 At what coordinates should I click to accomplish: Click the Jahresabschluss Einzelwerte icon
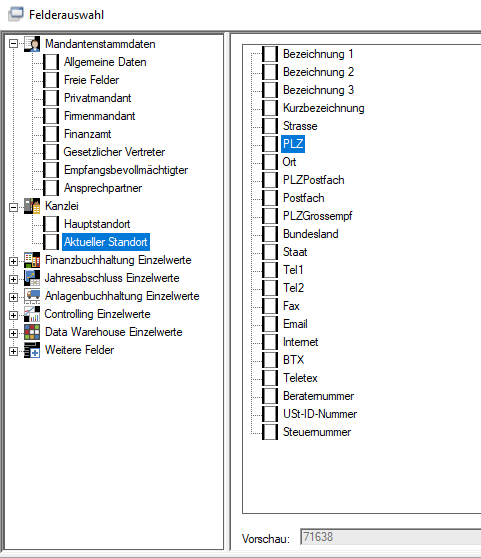click(32, 278)
